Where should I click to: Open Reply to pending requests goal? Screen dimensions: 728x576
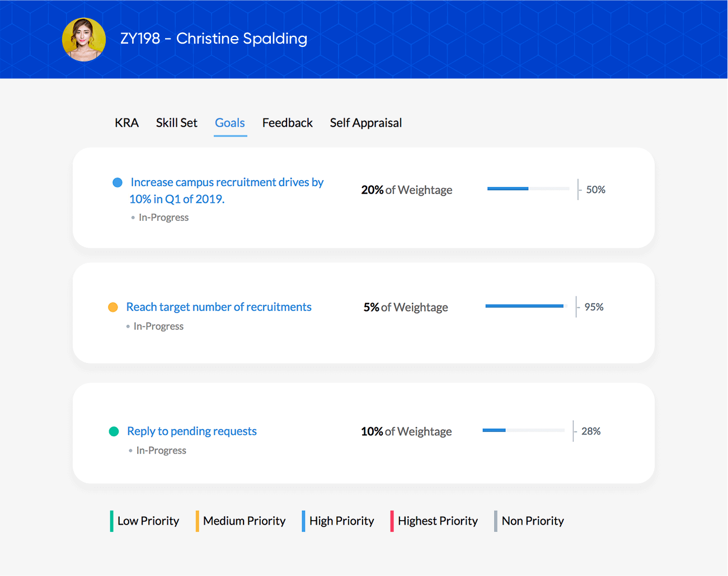point(192,431)
